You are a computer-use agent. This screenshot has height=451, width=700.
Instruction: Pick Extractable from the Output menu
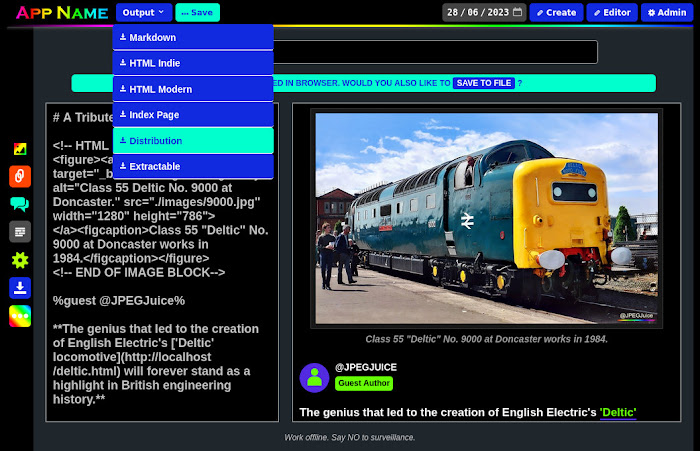pos(193,166)
